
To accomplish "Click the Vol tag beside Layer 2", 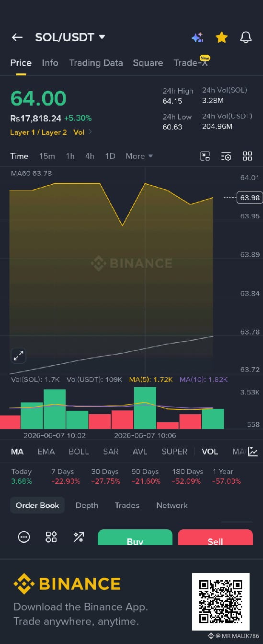I will coord(79,132).
